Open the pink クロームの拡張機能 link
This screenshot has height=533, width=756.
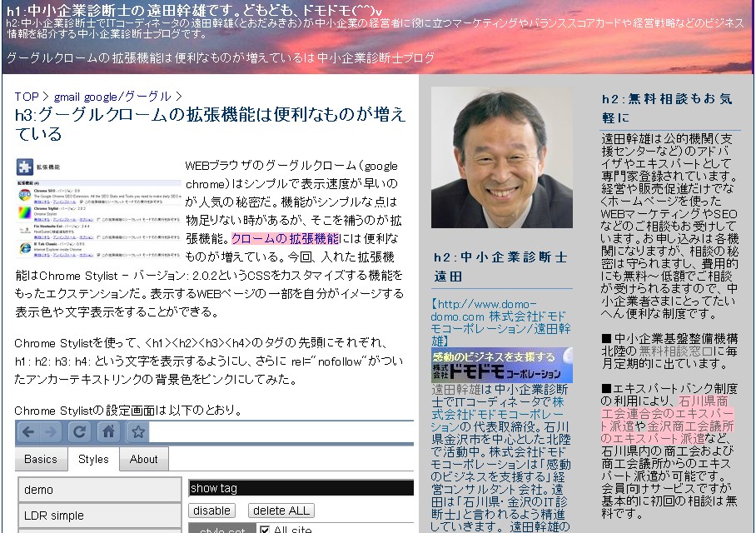(x=286, y=239)
